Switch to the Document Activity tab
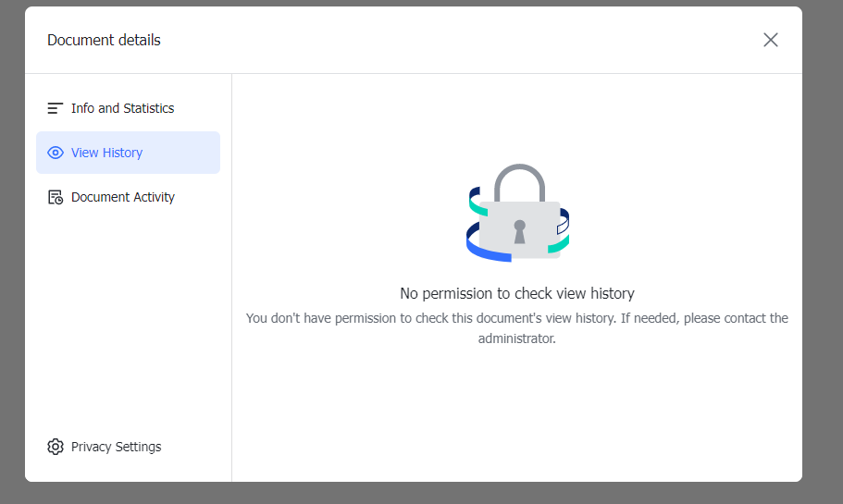 [x=122, y=197]
